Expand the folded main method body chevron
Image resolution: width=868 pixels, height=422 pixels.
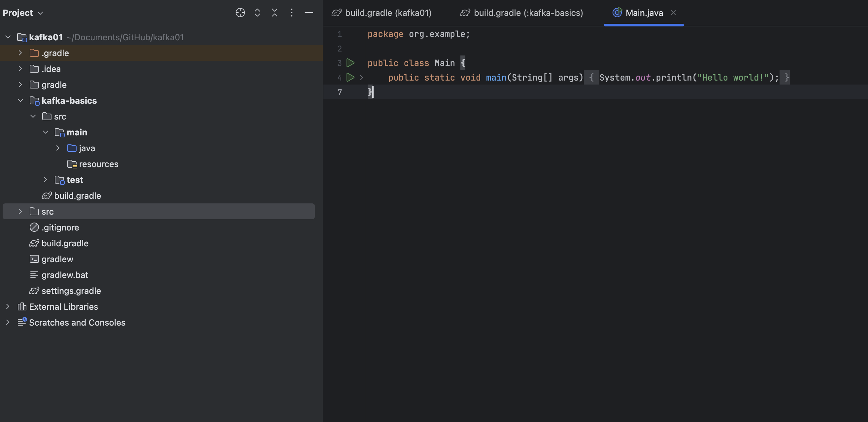click(361, 78)
